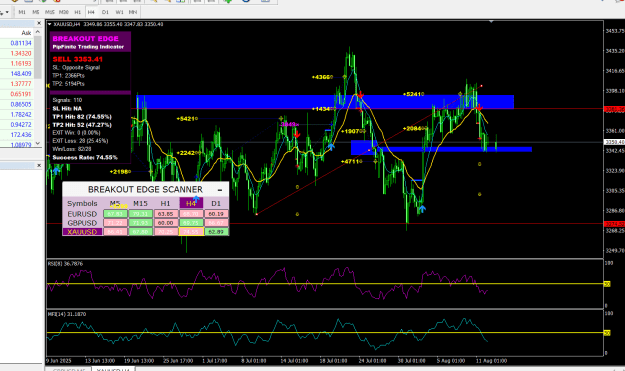Click the 3453.75 price scale label
625x371 pixels.
click(x=615, y=31)
